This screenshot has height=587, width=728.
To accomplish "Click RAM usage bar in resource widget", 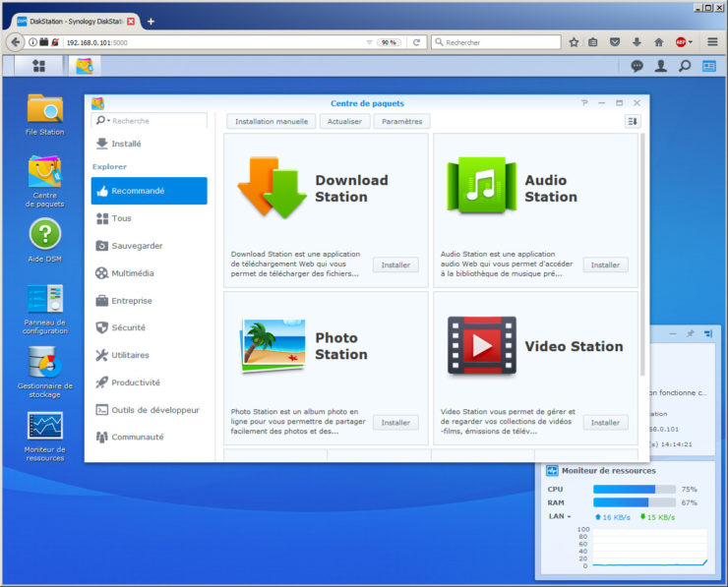I will click(x=635, y=502).
